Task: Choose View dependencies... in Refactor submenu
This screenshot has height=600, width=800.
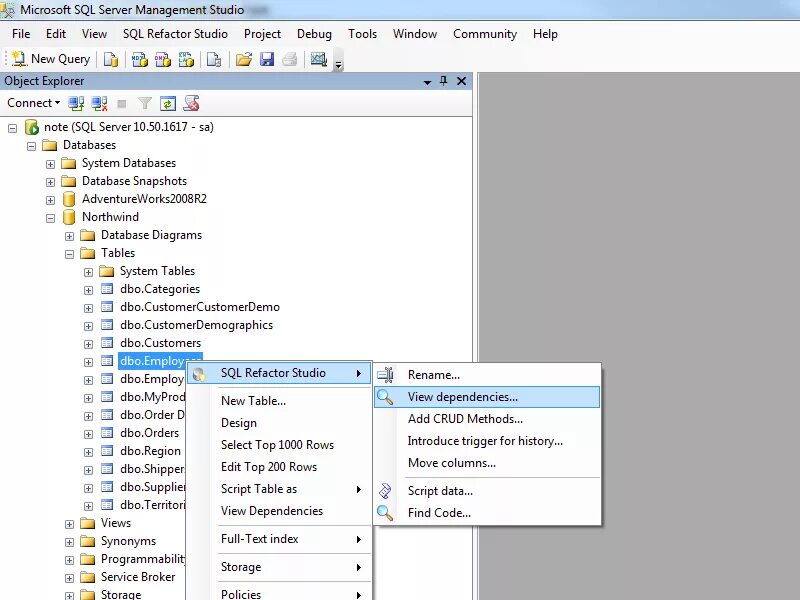Action: coord(487,397)
